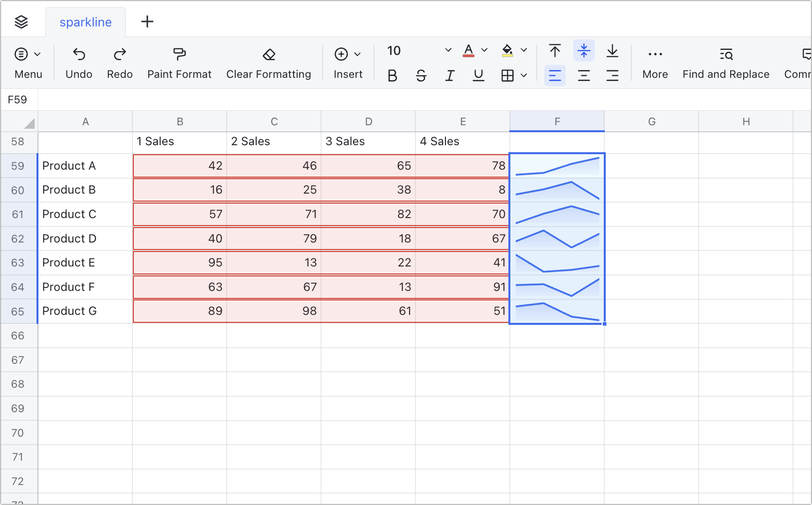Toggle underline formatting
Screen dimensions: 812x505
coord(478,75)
